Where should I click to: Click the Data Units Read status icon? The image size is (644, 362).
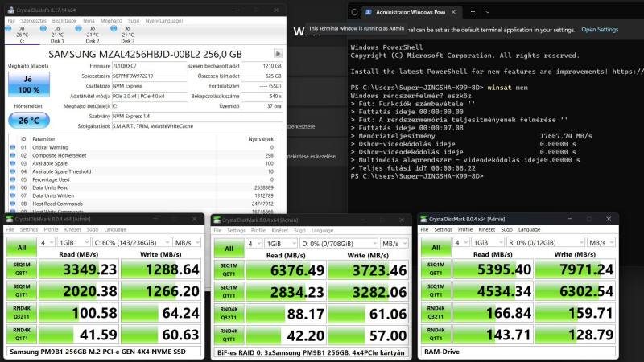(13, 187)
